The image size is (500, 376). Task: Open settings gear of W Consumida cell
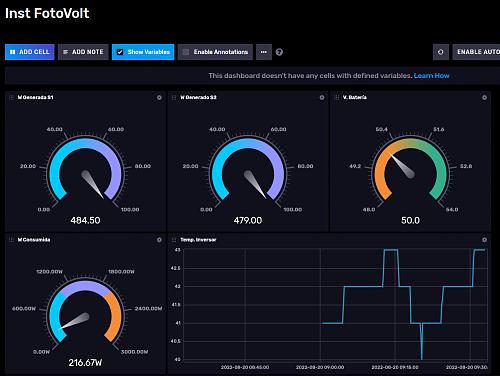159,240
